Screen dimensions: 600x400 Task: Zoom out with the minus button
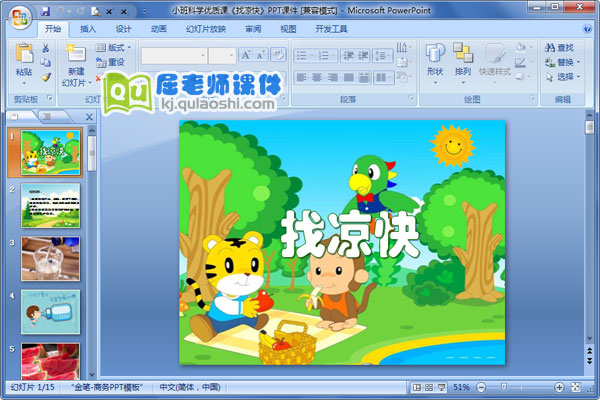(x=481, y=387)
